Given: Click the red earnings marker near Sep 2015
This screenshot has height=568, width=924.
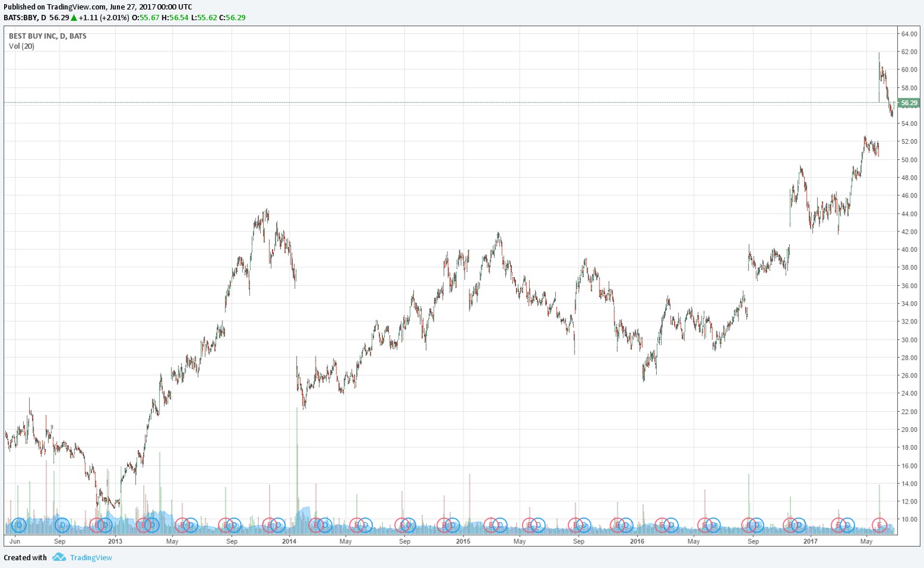Looking at the screenshot, I should click(575, 525).
